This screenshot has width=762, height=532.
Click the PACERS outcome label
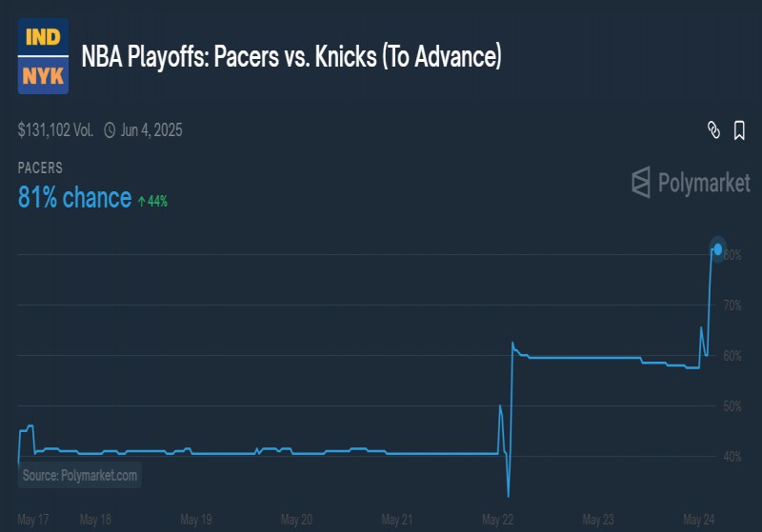tap(40, 167)
